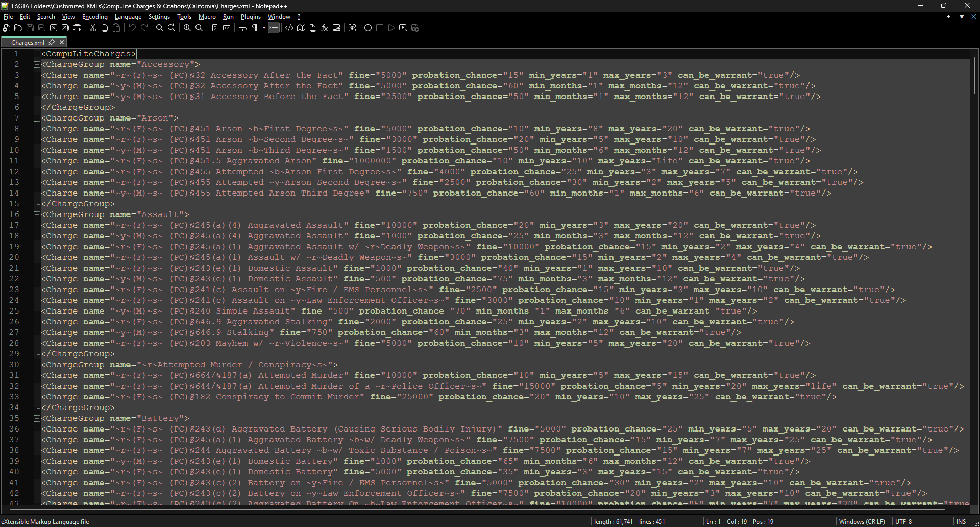
Task: Click the New file toolbar icon
Action: [7, 28]
